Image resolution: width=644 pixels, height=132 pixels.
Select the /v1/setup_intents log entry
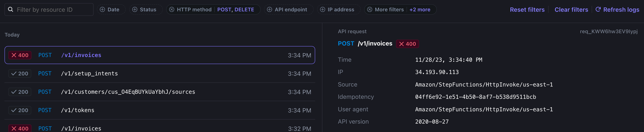160,73
